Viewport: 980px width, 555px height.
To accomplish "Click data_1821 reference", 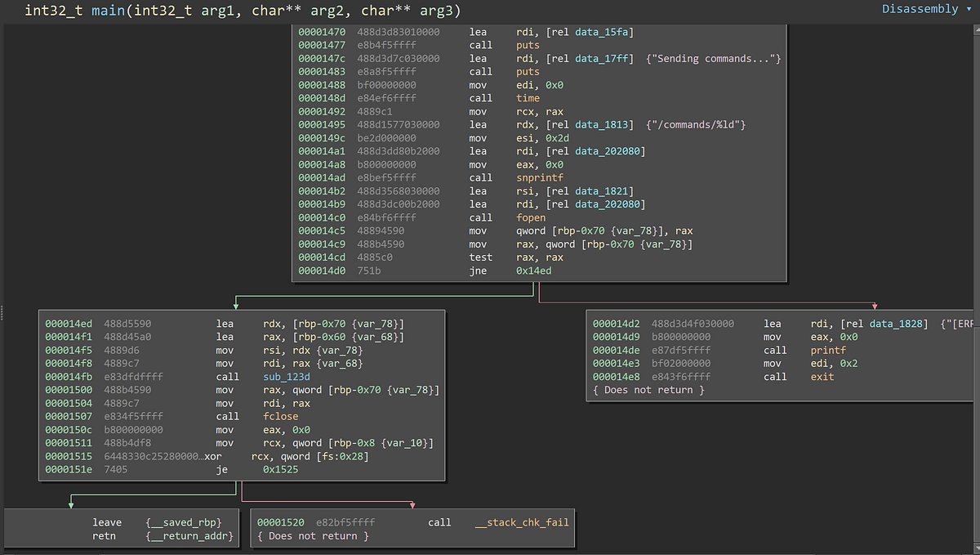I will click(601, 191).
